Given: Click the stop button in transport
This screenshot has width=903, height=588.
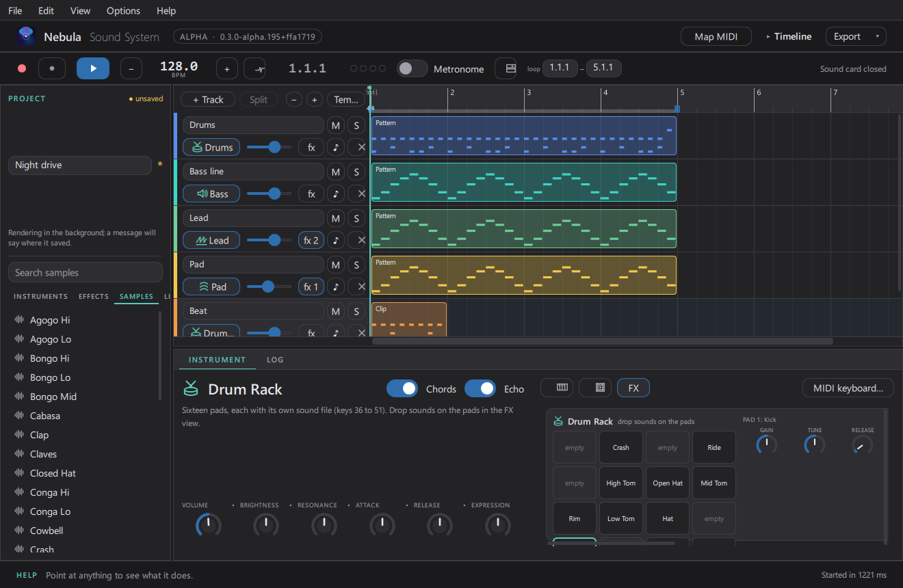Looking at the screenshot, I should coord(51,68).
